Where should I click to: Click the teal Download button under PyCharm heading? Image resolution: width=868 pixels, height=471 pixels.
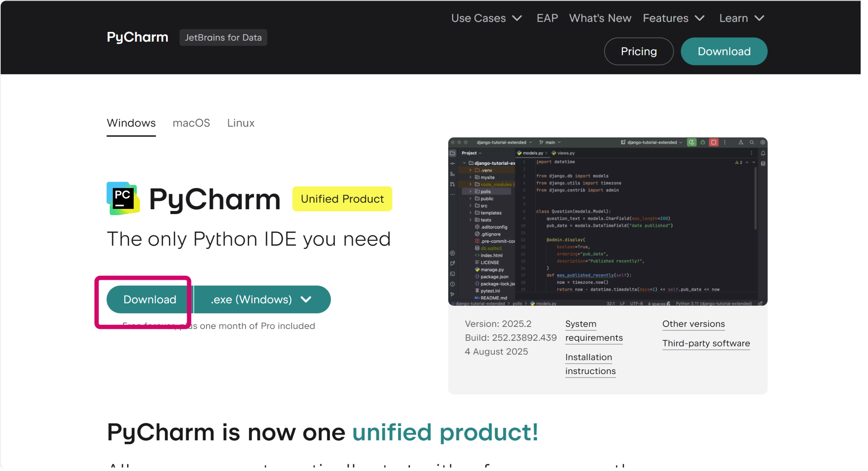point(150,300)
